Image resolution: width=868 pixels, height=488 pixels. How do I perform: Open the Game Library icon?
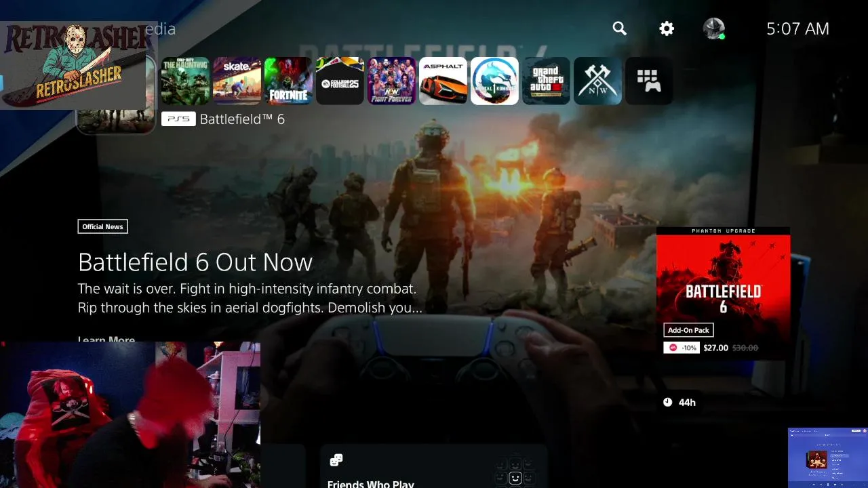coord(649,81)
